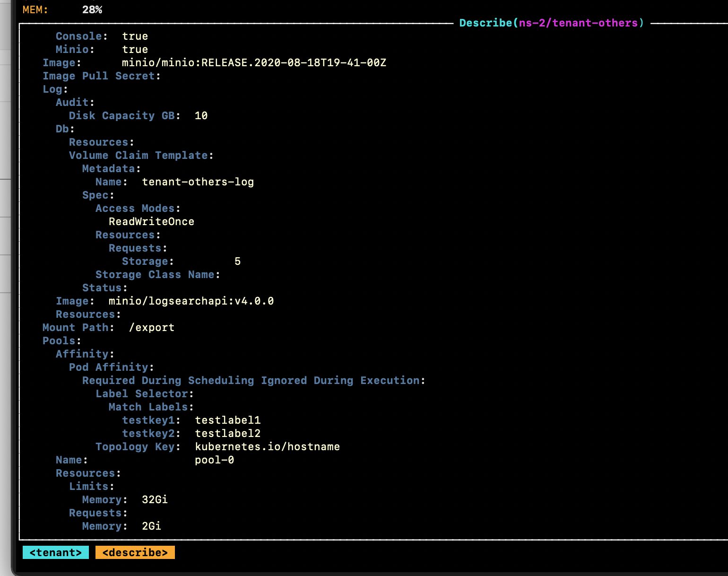Viewport: 728px width, 576px height.
Task: Click the Log: section label
Action: pyautogui.click(x=55, y=89)
